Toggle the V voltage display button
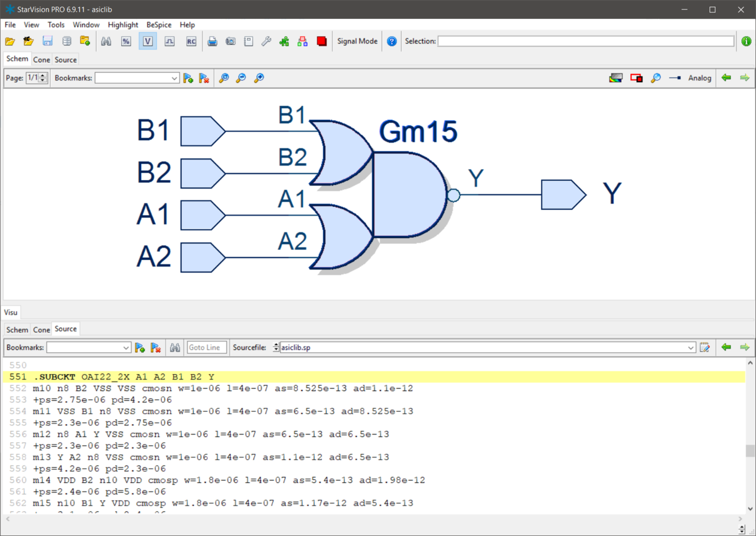 click(148, 41)
